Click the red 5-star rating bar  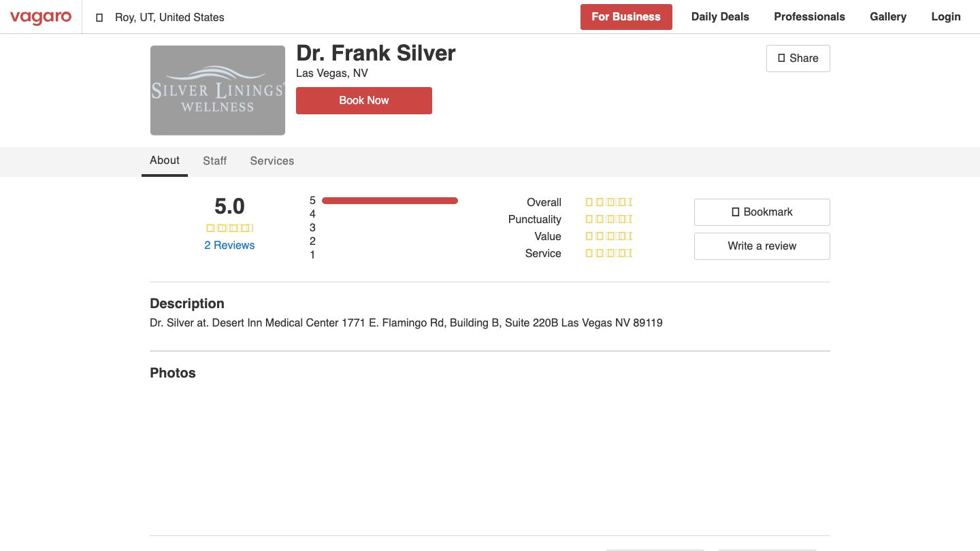[390, 200]
